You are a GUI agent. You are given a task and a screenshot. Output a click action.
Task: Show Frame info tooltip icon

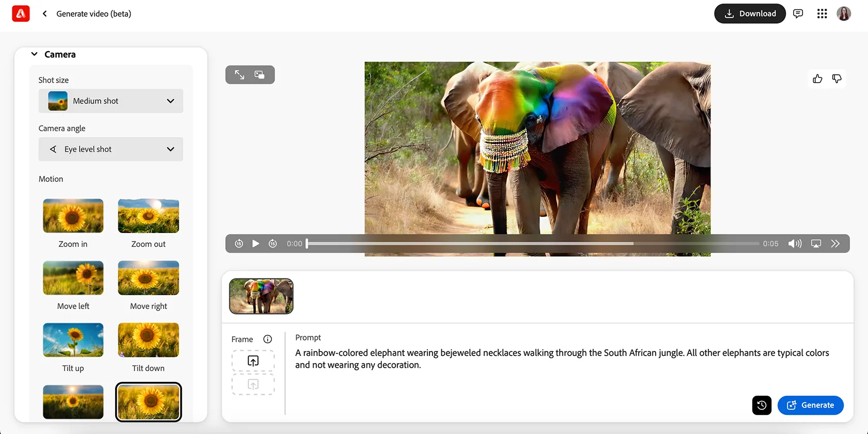pyautogui.click(x=268, y=339)
